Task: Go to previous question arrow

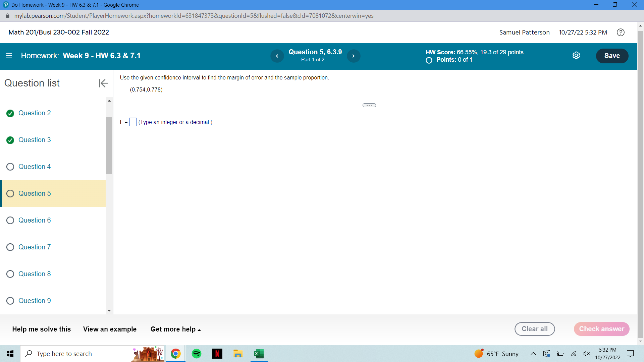Action: 277,56
